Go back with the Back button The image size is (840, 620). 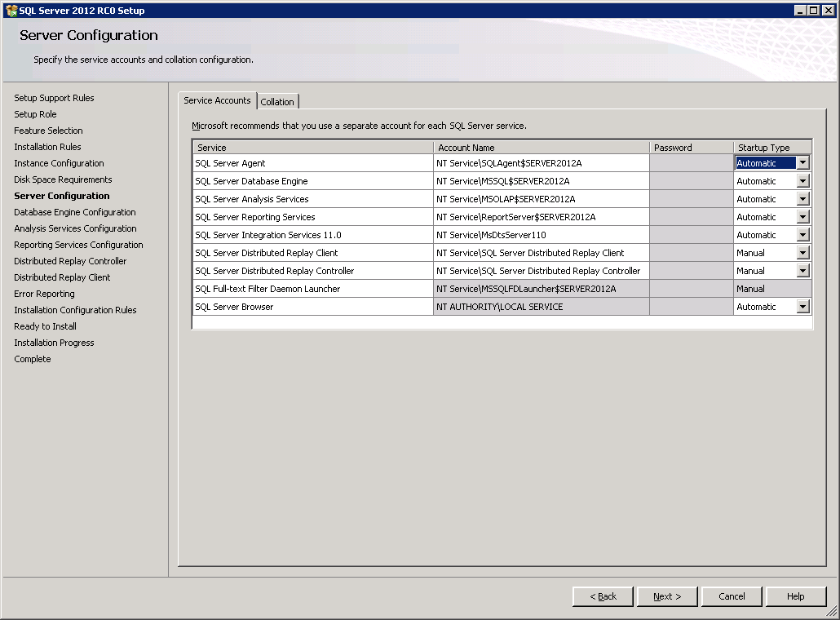tap(603, 596)
